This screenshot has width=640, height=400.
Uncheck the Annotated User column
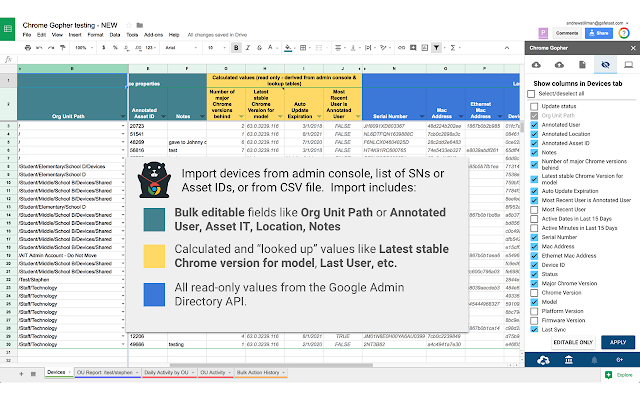pos(534,124)
